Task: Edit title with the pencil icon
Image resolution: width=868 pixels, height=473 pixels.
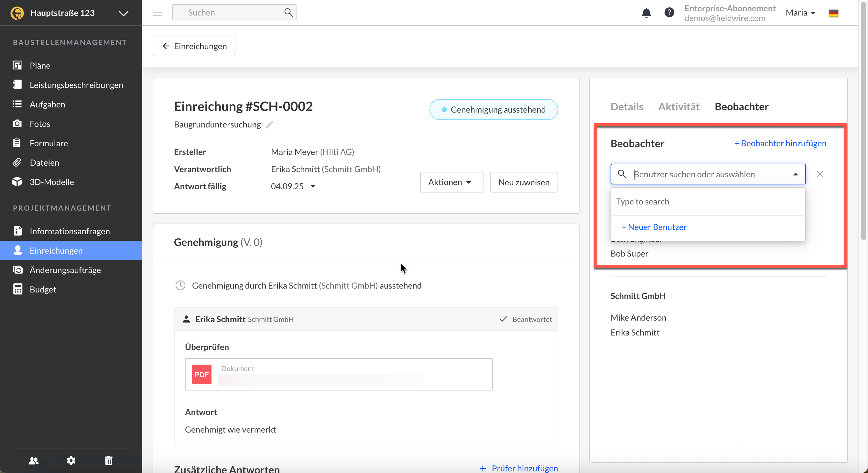Action: tap(269, 125)
